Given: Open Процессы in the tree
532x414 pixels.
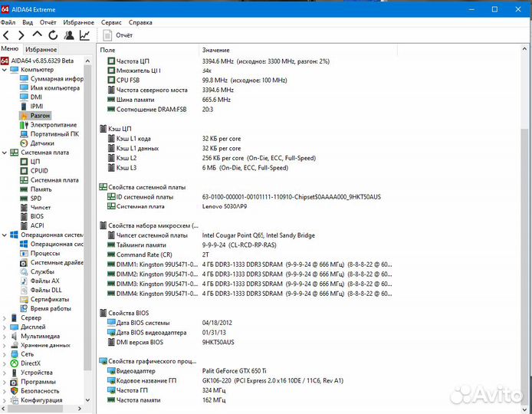Looking at the screenshot, I should click(x=40, y=254).
